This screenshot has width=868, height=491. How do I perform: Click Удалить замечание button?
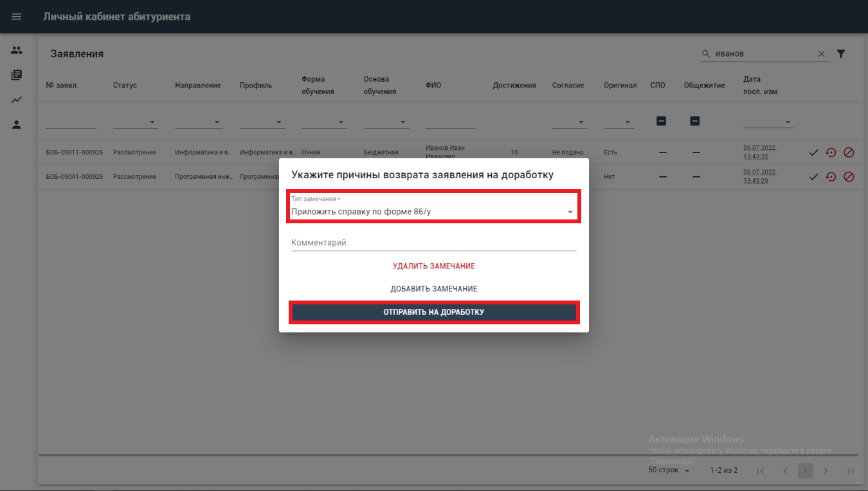point(434,266)
